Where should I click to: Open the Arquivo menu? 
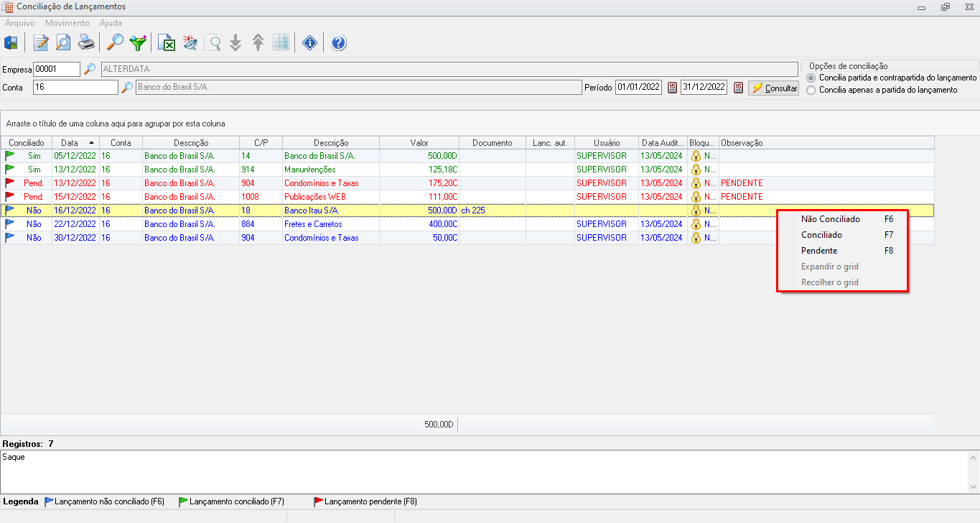pyautogui.click(x=20, y=23)
